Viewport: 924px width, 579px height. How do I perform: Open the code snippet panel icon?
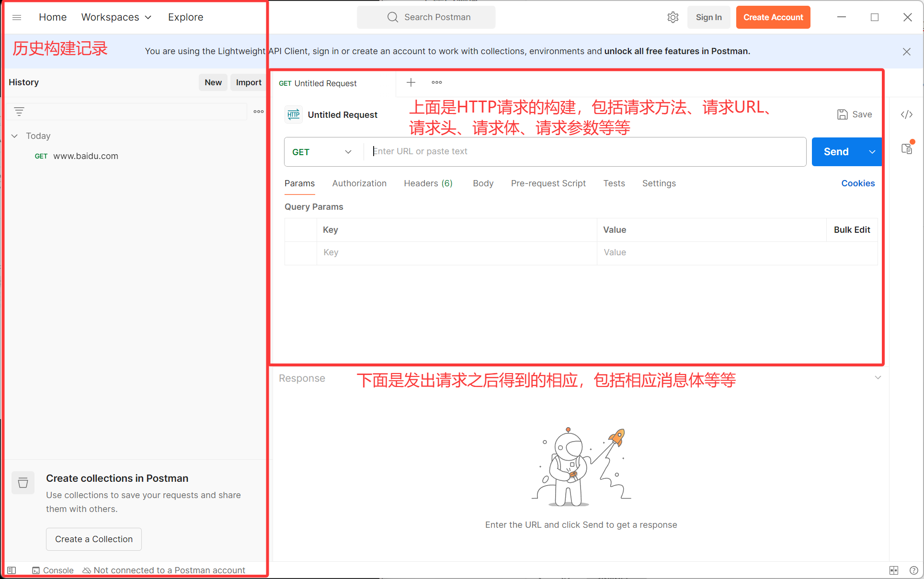click(906, 114)
